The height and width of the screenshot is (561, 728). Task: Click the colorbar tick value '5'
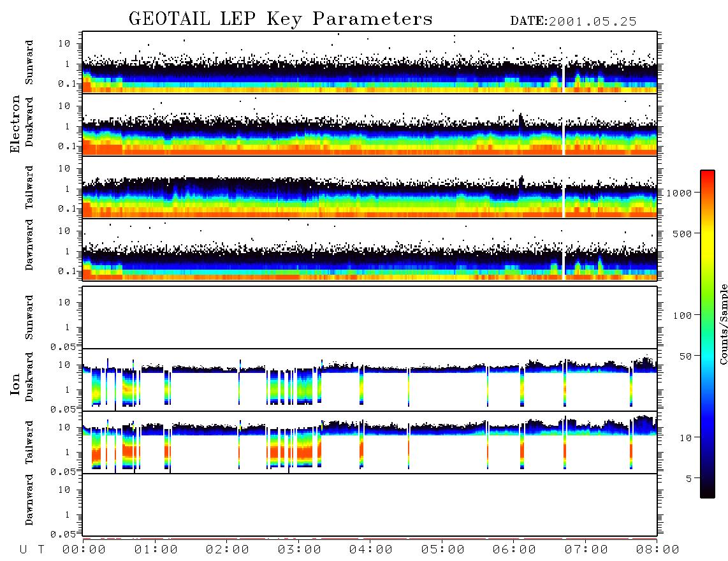tap(689, 479)
